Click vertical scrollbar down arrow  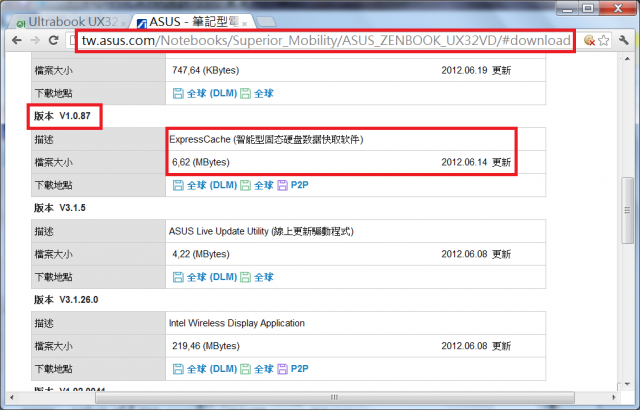(627, 384)
